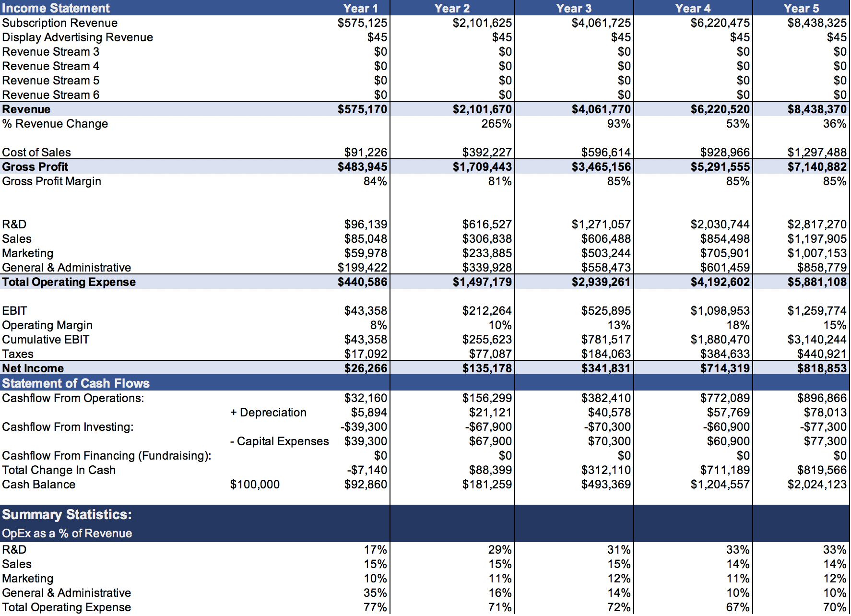Select Year 4 G&A expense $601,459

[x=725, y=268]
